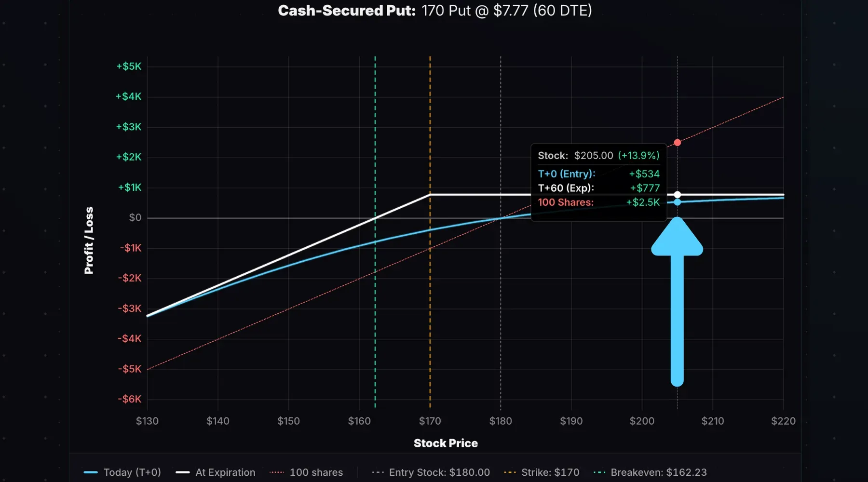Select the white expiration marker dot
Screen dimensions: 868x482
click(678, 194)
